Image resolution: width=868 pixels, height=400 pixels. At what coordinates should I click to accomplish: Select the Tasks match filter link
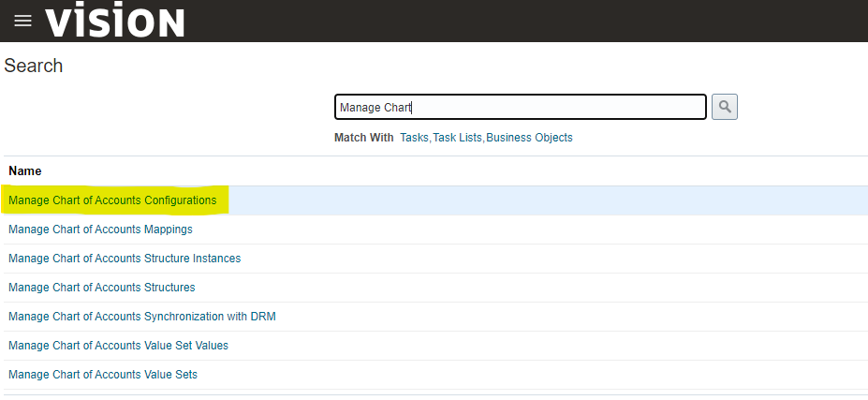(x=414, y=138)
